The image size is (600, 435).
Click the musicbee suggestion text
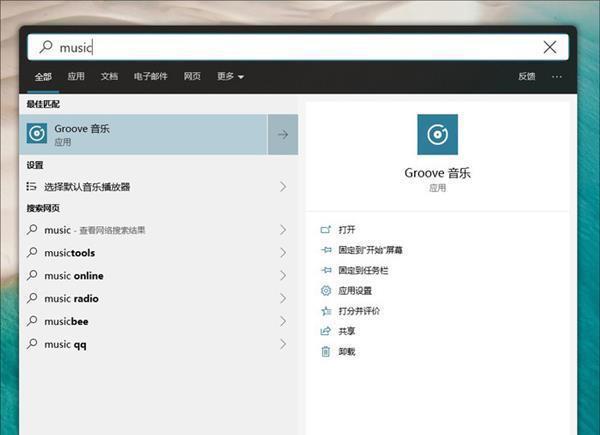(x=66, y=321)
